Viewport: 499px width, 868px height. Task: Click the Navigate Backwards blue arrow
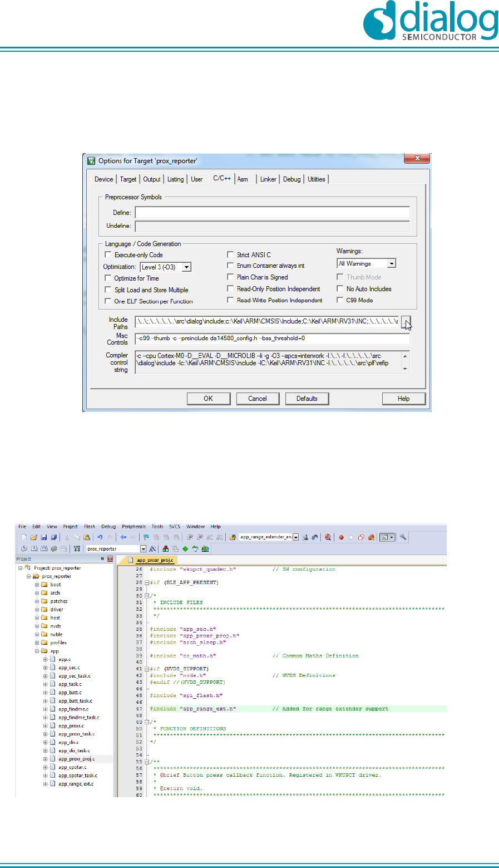click(123, 537)
